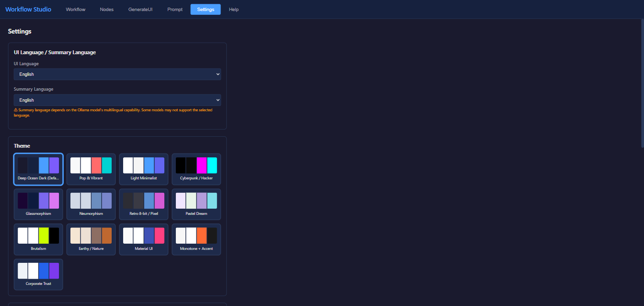The width and height of the screenshot is (644, 306).
Task: Choose the Neumorphism theme card
Action: (x=91, y=204)
